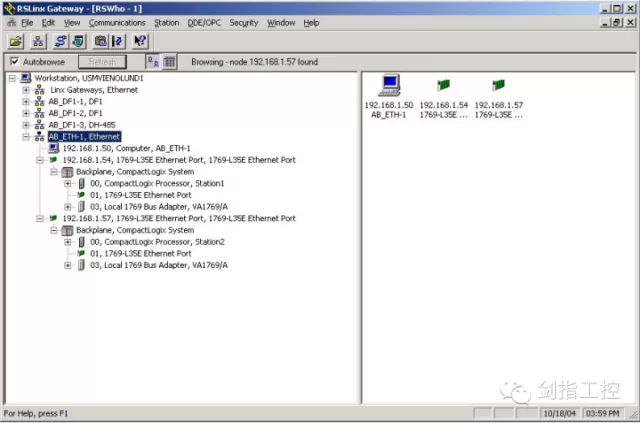Collapse the AB_ETH-1, Ethernet node
Screen dimensions: 640x423
tap(26, 136)
